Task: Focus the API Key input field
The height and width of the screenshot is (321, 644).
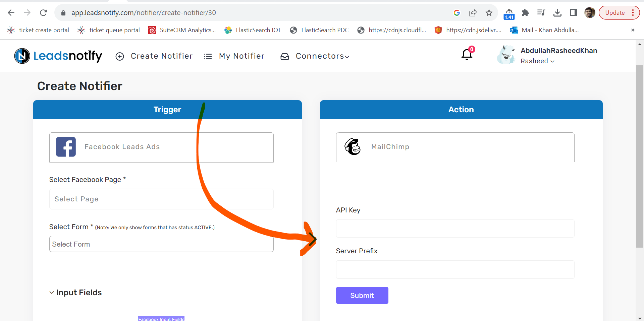Action: pyautogui.click(x=455, y=229)
